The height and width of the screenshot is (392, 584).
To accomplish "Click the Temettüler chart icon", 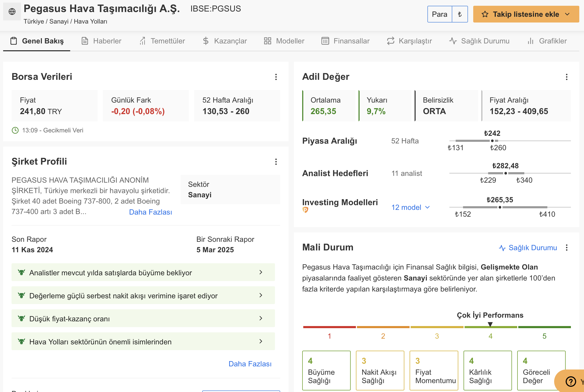I will [x=142, y=41].
